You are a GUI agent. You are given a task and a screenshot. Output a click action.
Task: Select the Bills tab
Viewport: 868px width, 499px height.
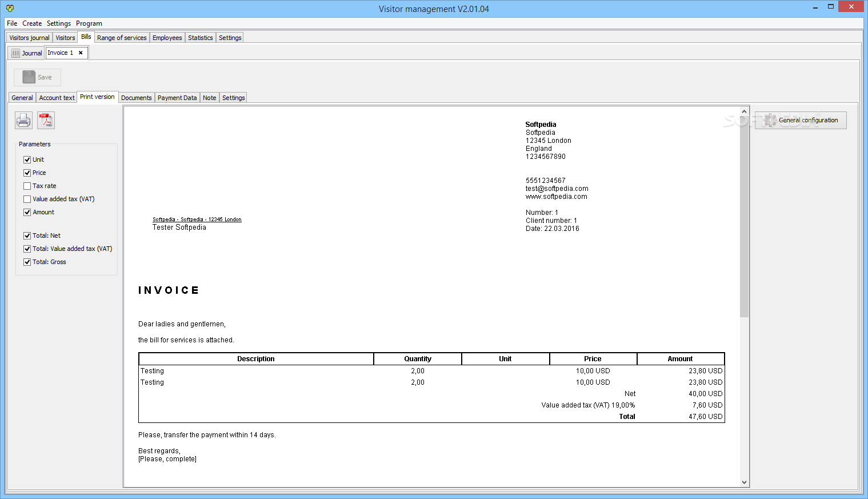(86, 37)
